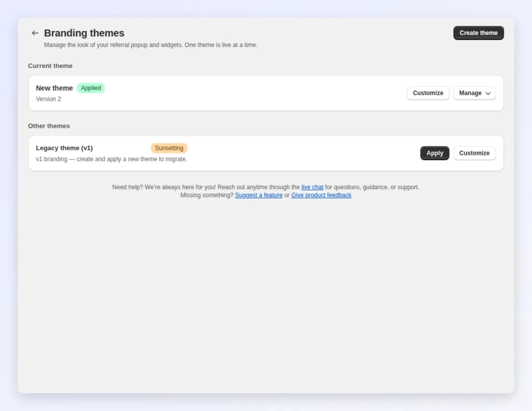532x411 pixels.
Task: Select the Branding themes page heading
Action: 84,33
